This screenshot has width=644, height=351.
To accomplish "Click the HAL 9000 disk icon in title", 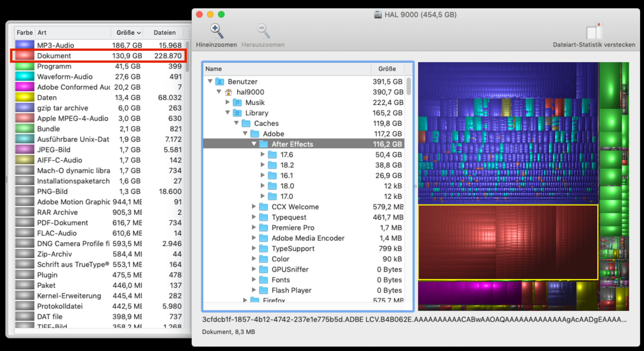I will 378,15.
